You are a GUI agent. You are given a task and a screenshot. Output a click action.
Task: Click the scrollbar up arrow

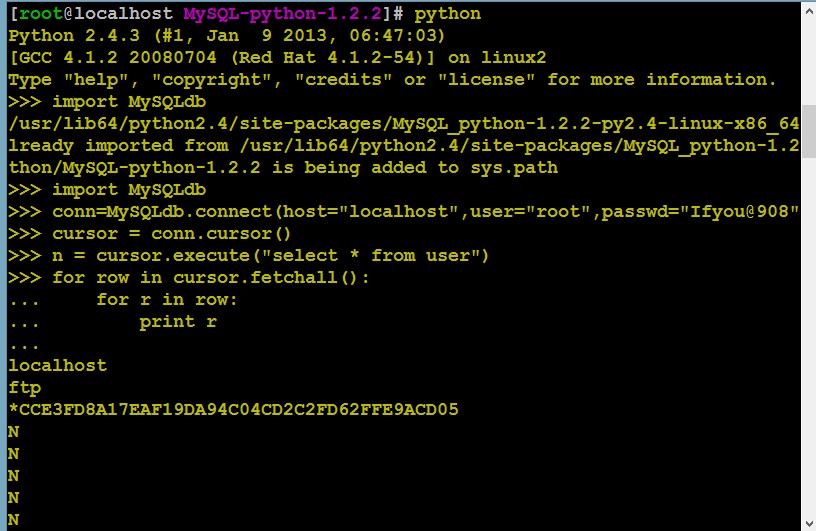[x=809, y=10]
